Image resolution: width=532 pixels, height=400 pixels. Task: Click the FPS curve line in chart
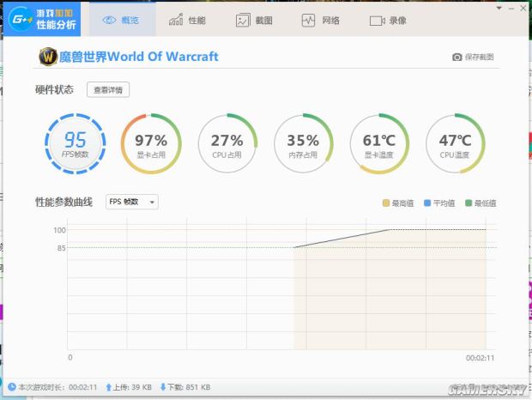coord(343,238)
